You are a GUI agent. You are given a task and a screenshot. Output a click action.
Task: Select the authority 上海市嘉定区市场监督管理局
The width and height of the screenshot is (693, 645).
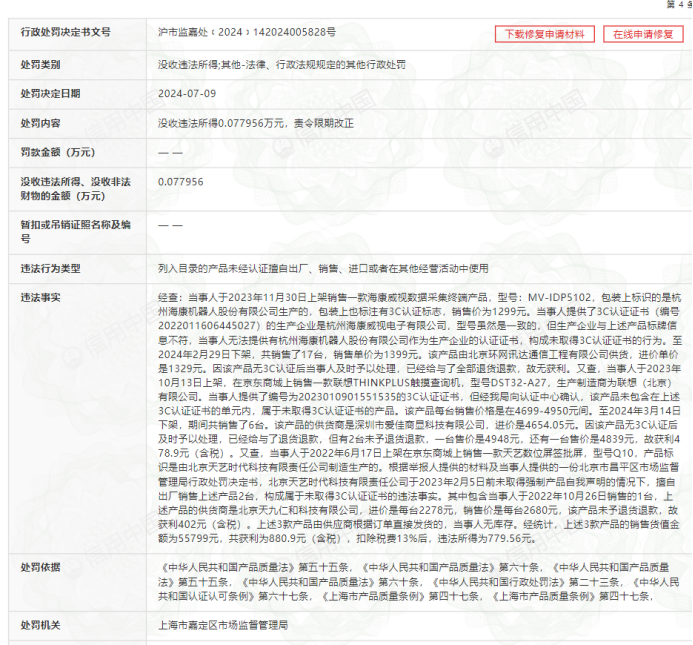coord(223,625)
